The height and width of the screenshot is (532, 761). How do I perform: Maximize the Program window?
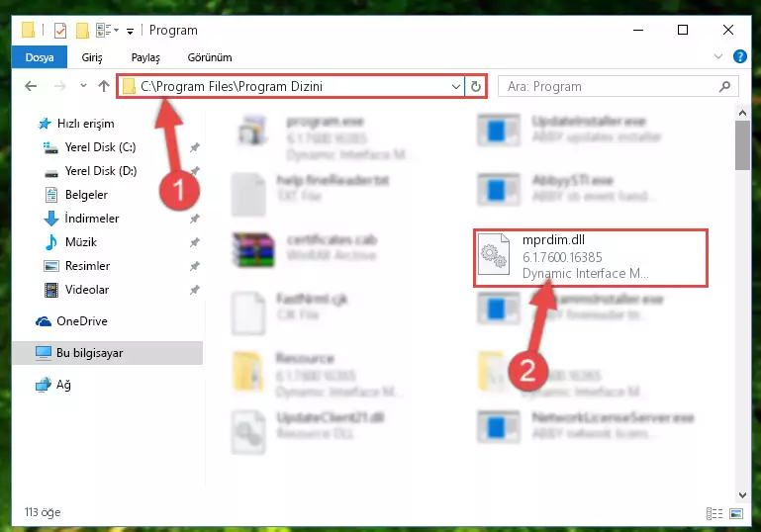(x=683, y=30)
